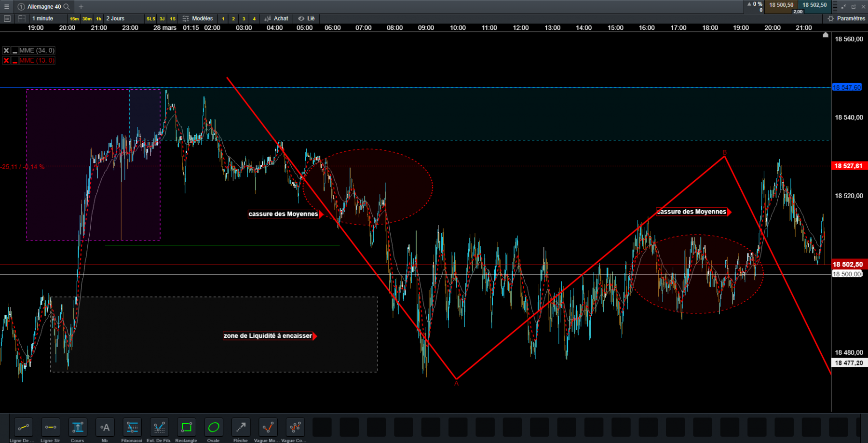868x443 pixels.
Task: Load template number 1
Action: pos(223,19)
